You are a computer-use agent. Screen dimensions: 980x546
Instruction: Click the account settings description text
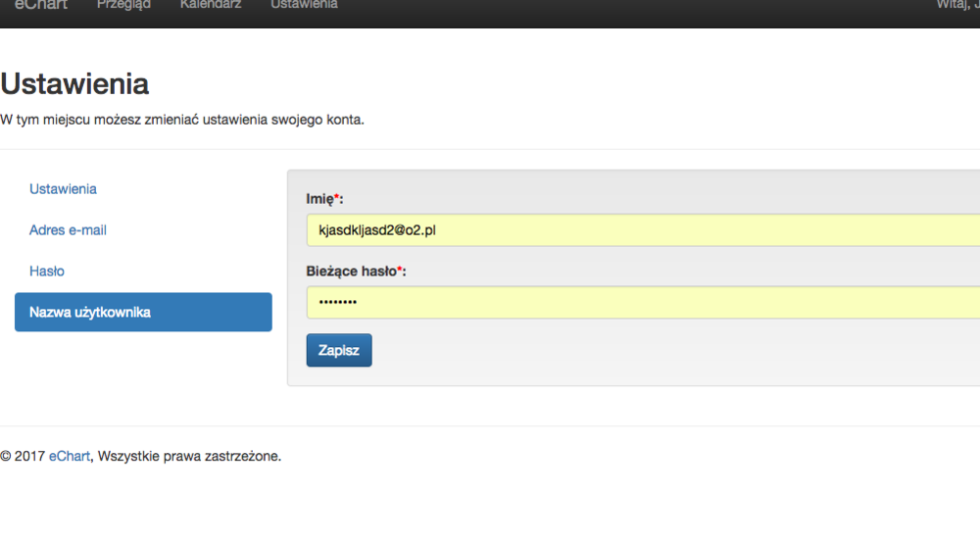click(182, 121)
